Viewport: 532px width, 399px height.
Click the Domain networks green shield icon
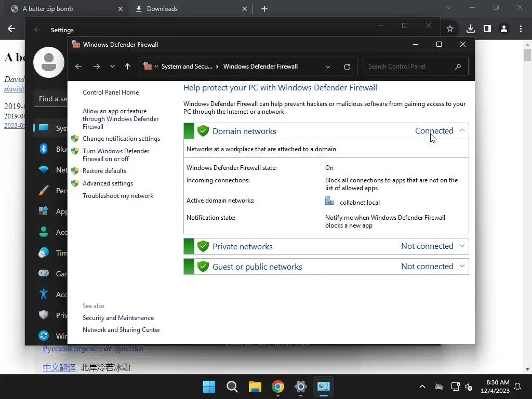[203, 131]
